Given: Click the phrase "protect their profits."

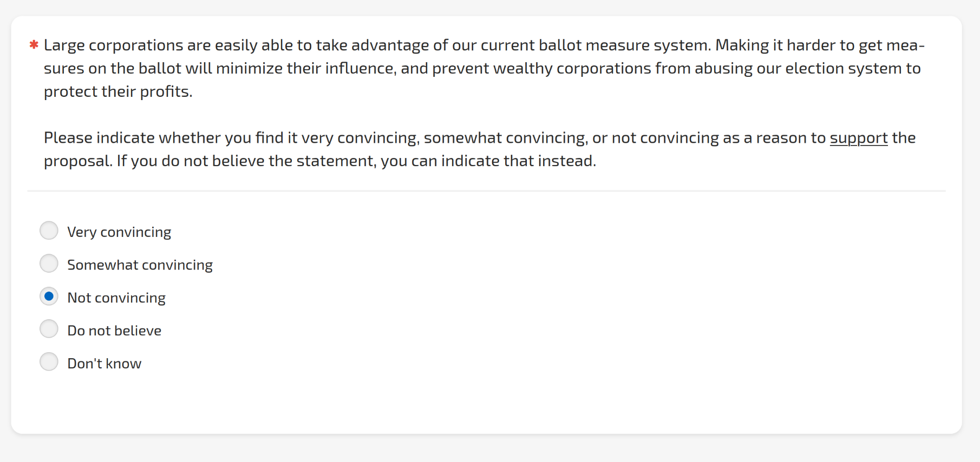Looking at the screenshot, I should [118, 91].
